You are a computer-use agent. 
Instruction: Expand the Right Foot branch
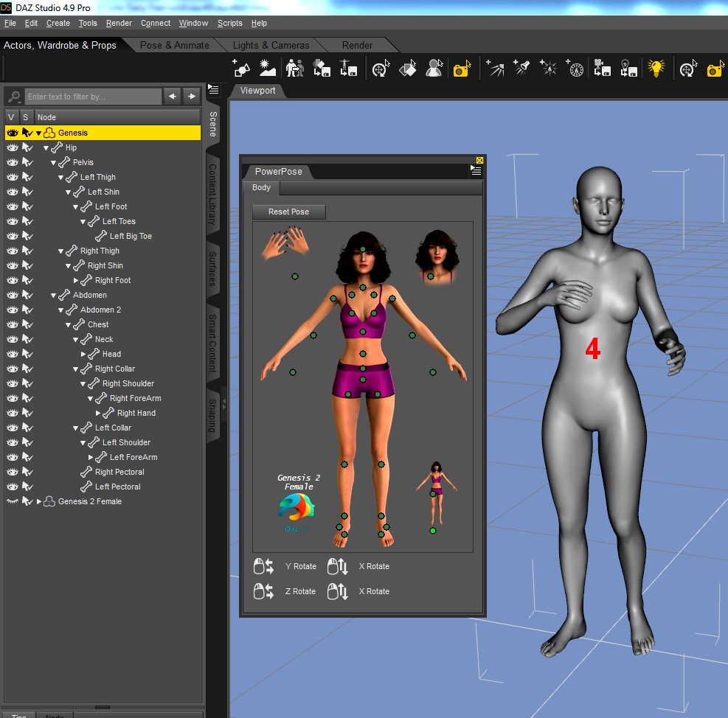[x=76, y=280]
